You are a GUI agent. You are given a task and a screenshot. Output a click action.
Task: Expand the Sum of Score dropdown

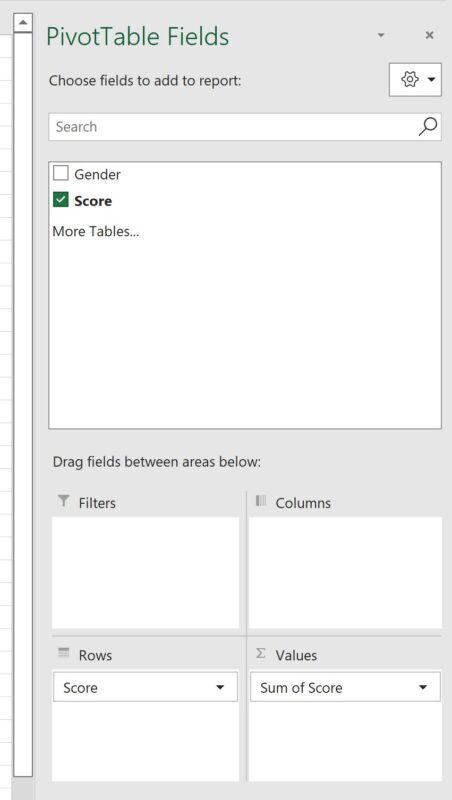point(422,688)
